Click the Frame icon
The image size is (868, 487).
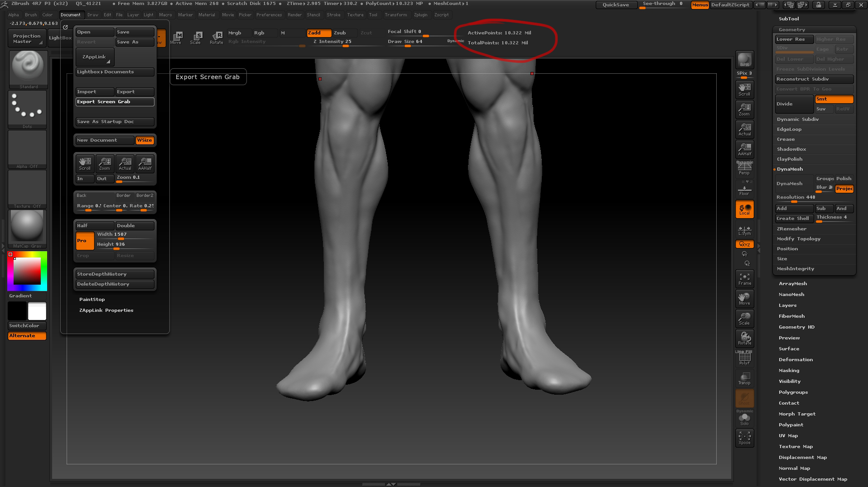pos(744,279)
